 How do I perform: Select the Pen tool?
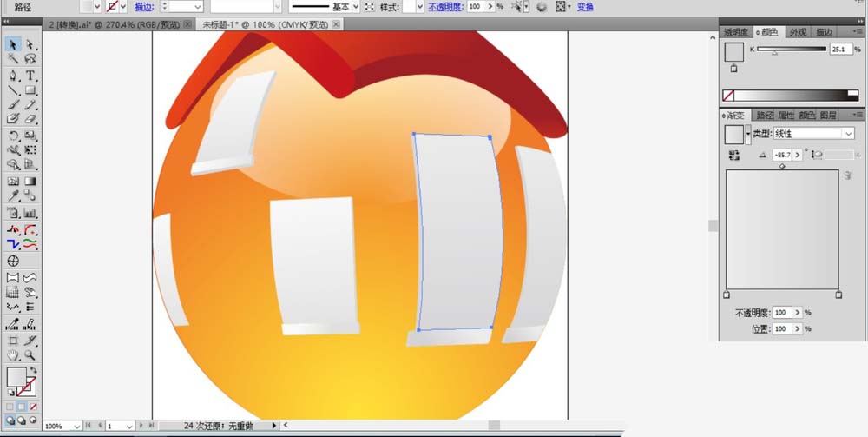[13, 76]
